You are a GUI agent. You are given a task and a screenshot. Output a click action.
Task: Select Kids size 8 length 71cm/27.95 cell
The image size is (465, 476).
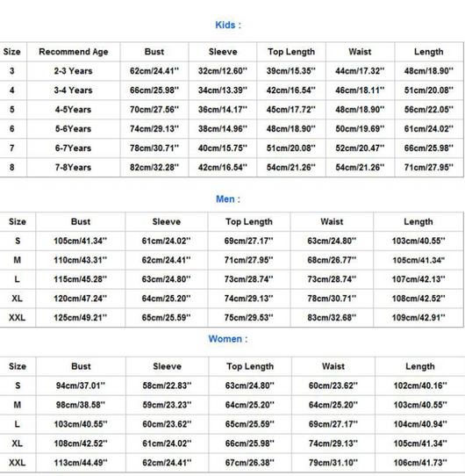click(429, 167)
